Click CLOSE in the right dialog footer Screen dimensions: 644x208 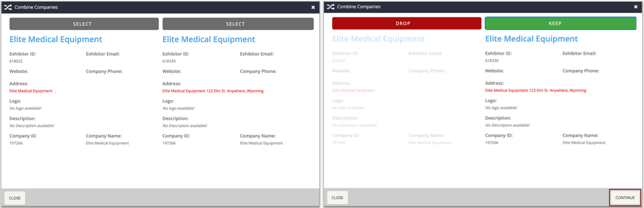click(x=337, y=197)
